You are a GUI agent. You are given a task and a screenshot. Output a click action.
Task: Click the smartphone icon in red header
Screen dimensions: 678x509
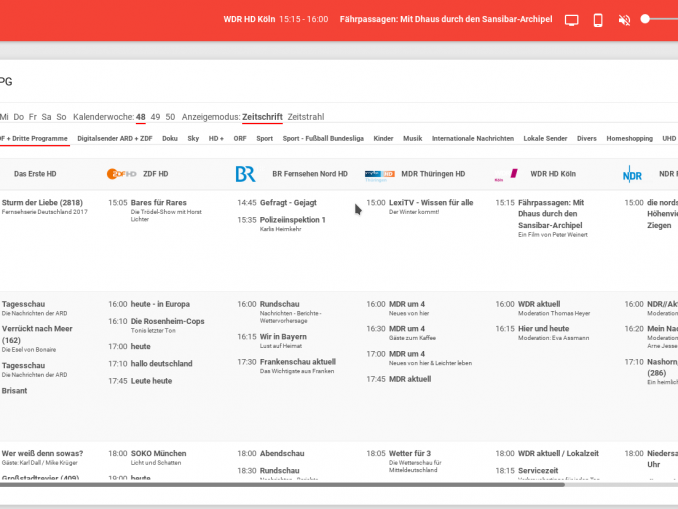[598, 20]
